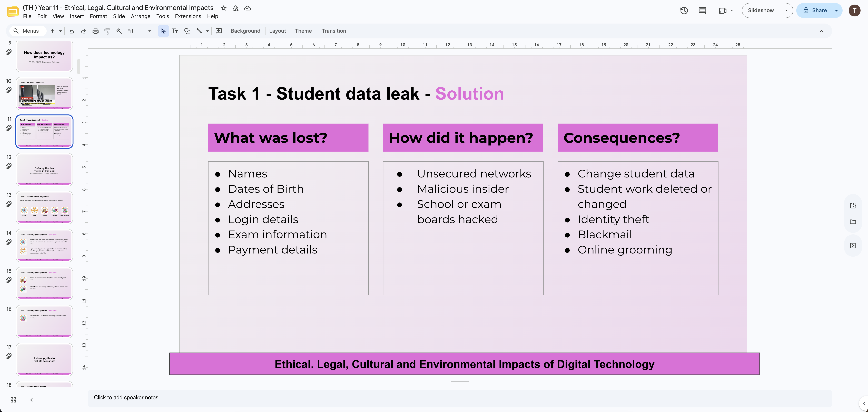Click the Background button
Image resolution: width=868 pixels, height=412 pixels.
pos(245,31)
